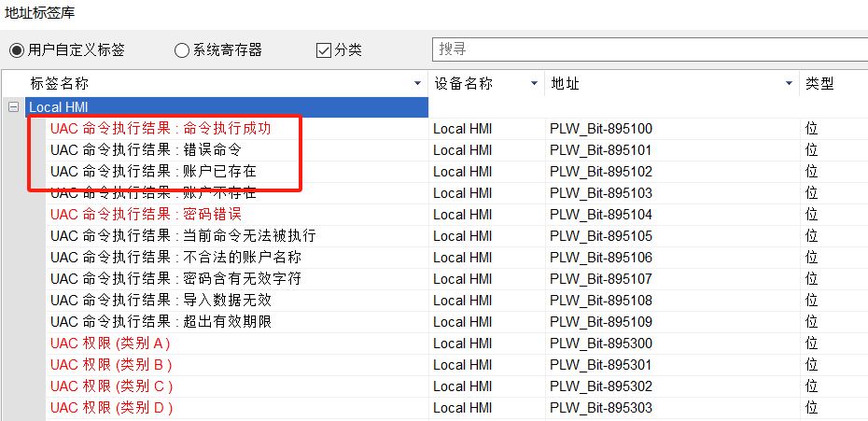Image resolution: width=868 pixels, height=421 pixels.
Task: Click address cell PLW_Bit-895302
Action: [x=600, y=386]
